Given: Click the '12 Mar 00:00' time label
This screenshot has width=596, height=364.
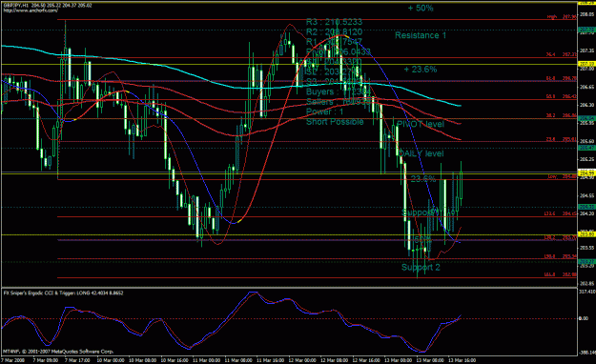Looking at the screenshot, I should tap(302, 360).
